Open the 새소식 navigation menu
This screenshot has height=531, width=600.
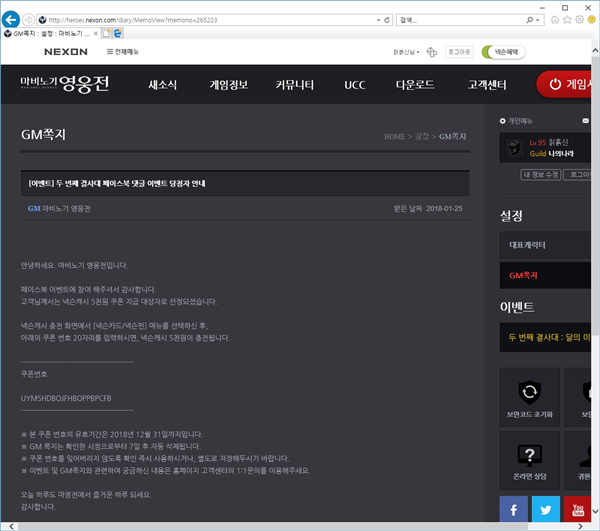[163, 85]
